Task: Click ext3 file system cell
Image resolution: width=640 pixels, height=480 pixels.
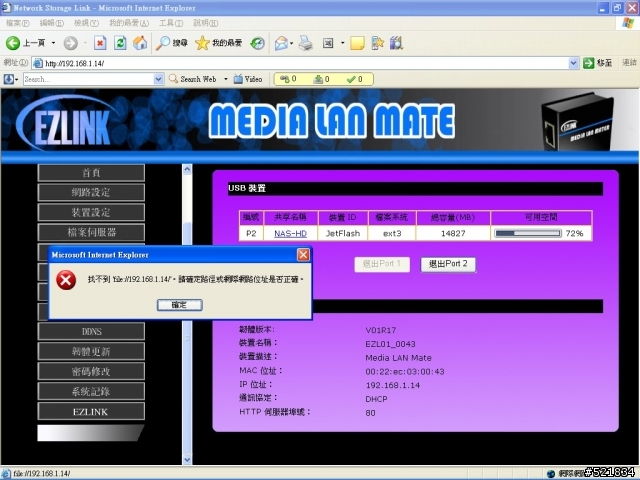Action: click(392, 233)
